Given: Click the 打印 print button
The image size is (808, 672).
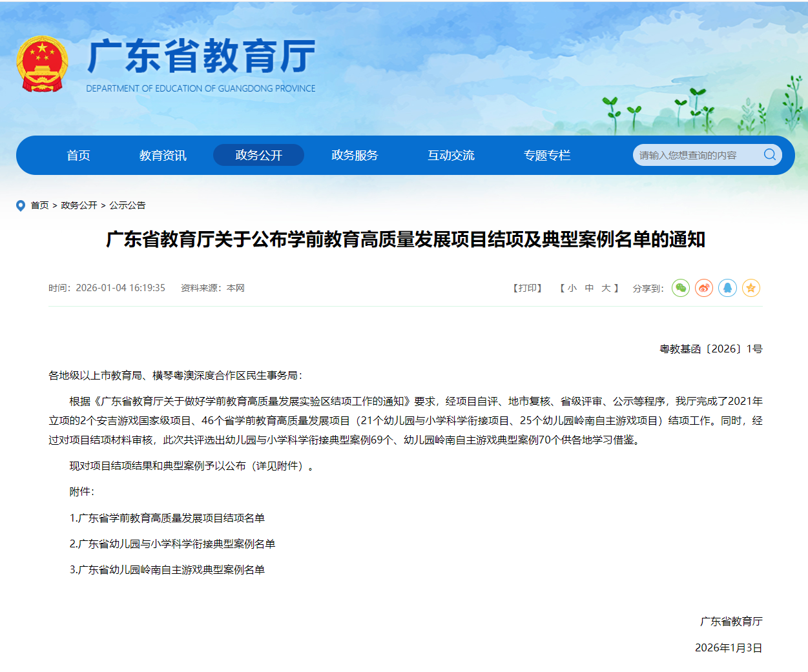Looking at the screenshot, I should [528, 288].
